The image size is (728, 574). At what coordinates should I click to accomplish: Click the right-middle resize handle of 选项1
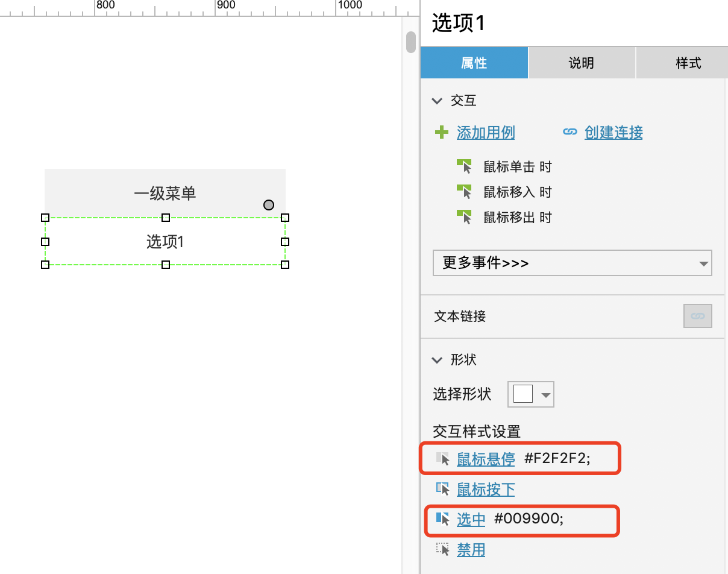point(286,242)
